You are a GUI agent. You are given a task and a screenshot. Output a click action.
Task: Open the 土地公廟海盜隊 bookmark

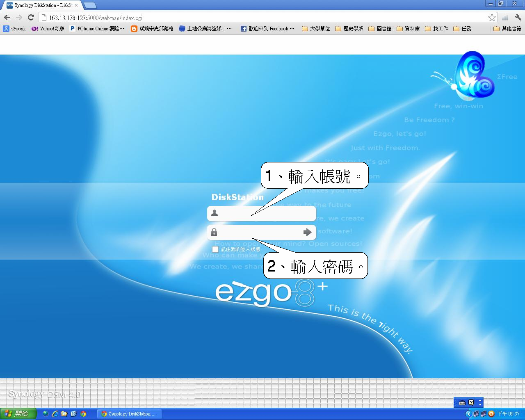205,29
